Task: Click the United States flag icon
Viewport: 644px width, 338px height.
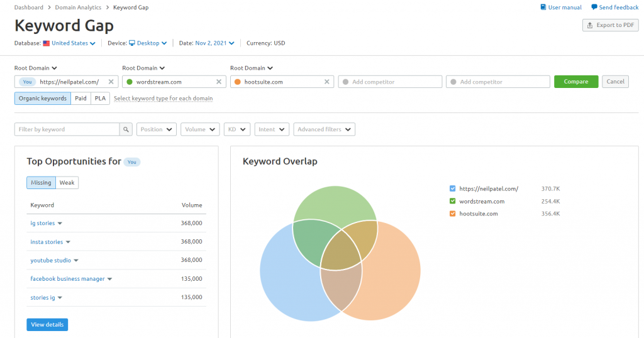Action: point(47,43)
